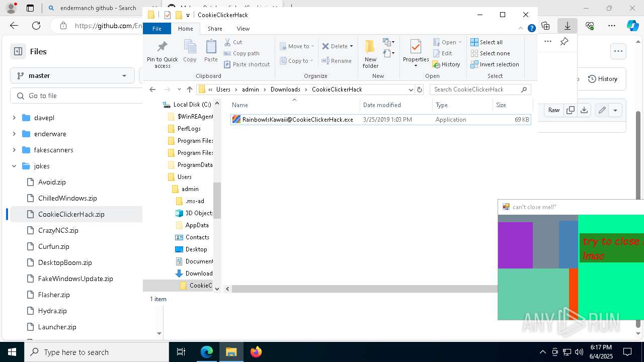Open Explorer Help question mark icon
Image resolution: width=644 pixels, height=362 pixels.
coord(531,29)
